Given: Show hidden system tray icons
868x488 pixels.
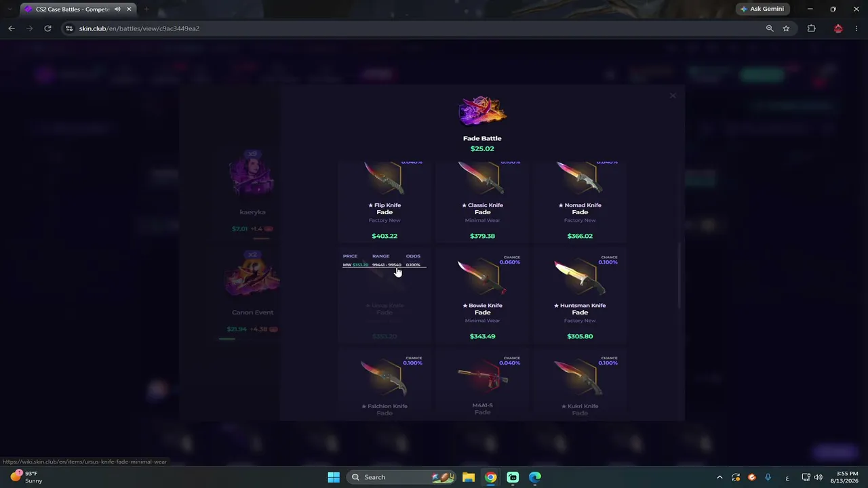Looking at the screenshot, I should pos(719,477).
